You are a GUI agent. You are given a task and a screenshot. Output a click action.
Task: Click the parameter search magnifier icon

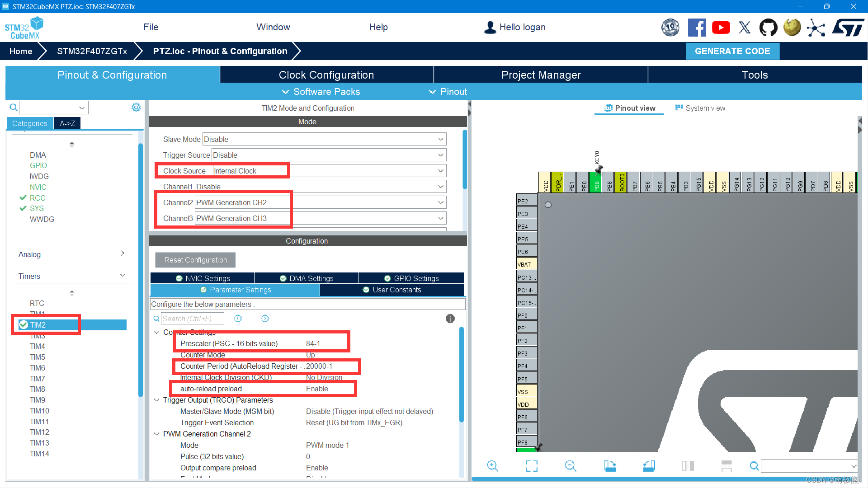coord(156,319)
